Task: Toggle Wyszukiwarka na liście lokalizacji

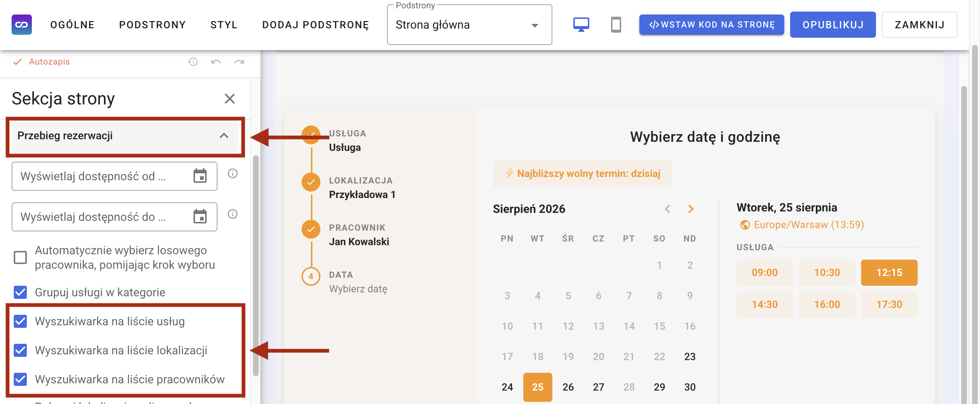Action: [x=20, y=350]
